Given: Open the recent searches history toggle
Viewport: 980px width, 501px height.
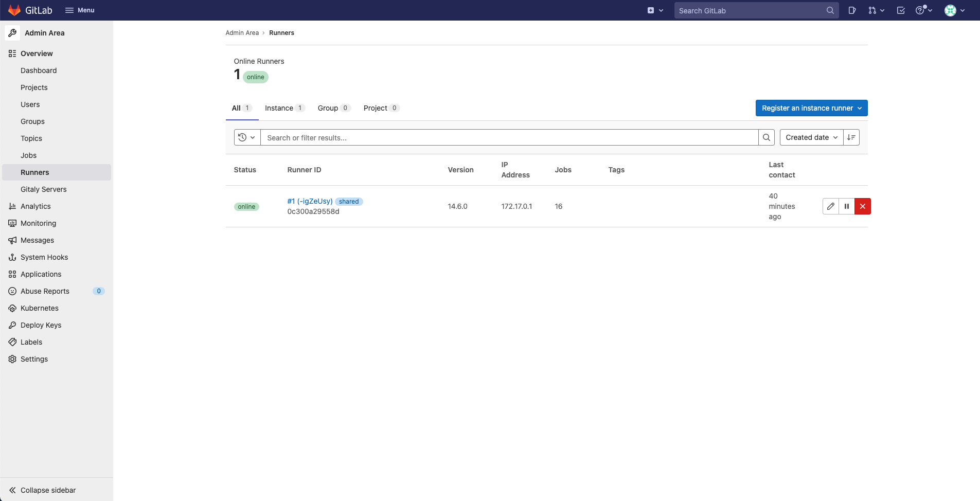Looking at the screenshot, I should point(246,137).
